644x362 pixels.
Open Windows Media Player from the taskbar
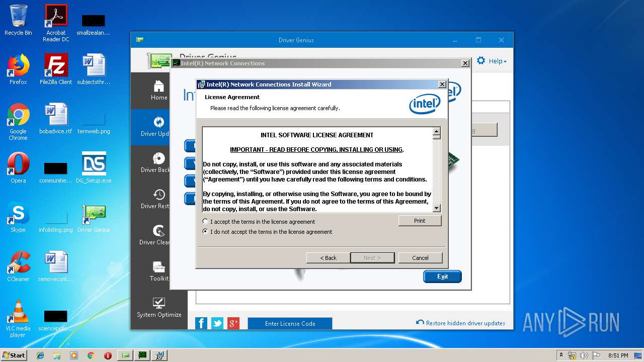click(74, 355)
